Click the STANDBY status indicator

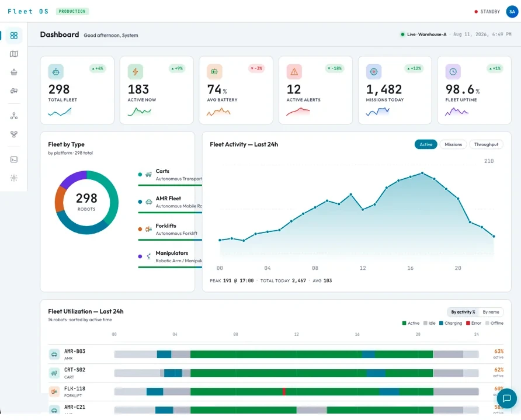[487, 12]
